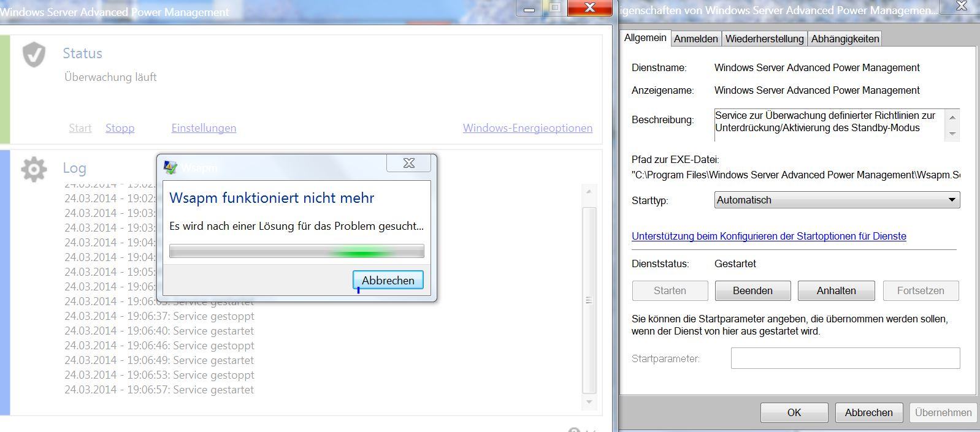Click Beenden to stop the service
This screenshot has height=432, width=980.
(752, 290)
